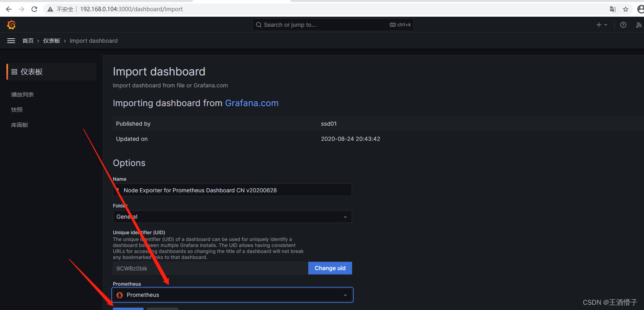Screen dimensions: 644x310
Task: Focus the Search or jump to field
Action: tap(333, 25)
